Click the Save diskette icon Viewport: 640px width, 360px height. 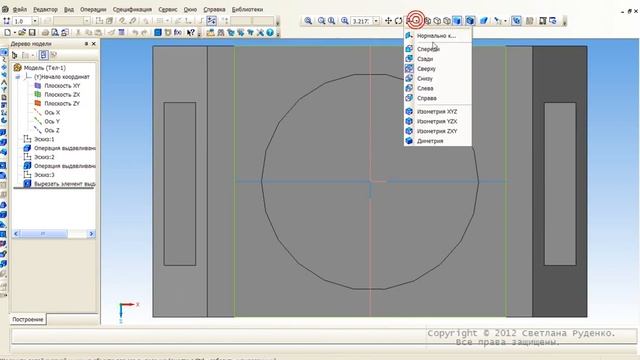tap(32, 33)
